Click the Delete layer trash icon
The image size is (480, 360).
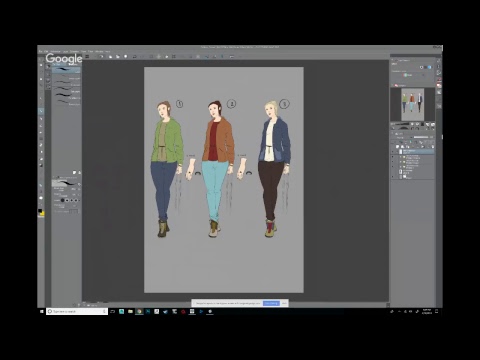pos(432,146)
